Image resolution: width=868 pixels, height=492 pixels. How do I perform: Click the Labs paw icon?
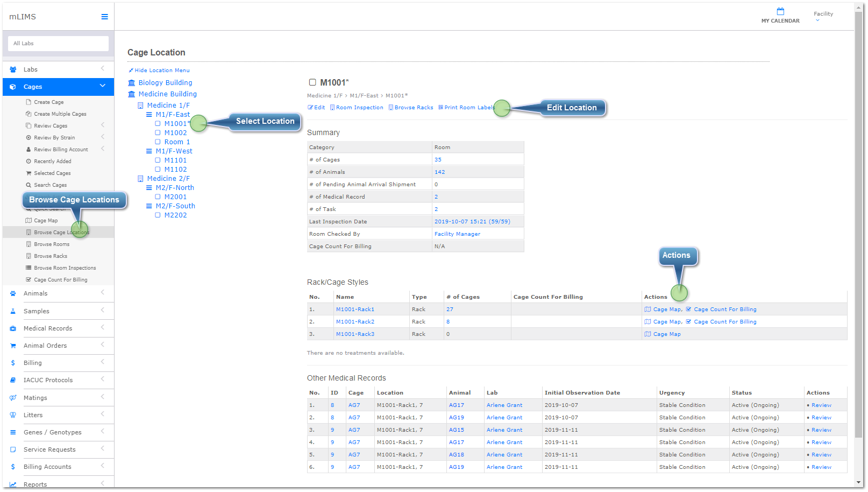click(x=13, y=69)
